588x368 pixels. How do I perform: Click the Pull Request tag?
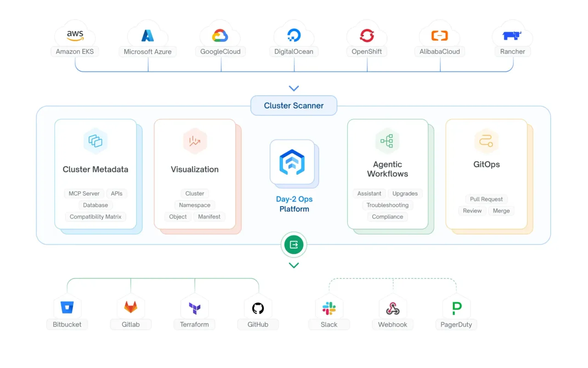(x=486, y=199)
